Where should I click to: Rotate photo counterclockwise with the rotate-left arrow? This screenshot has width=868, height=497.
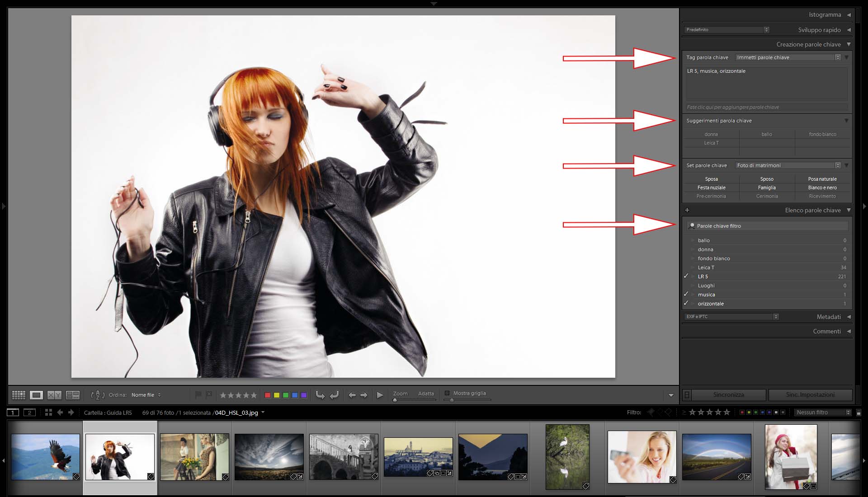click(320, 395)
